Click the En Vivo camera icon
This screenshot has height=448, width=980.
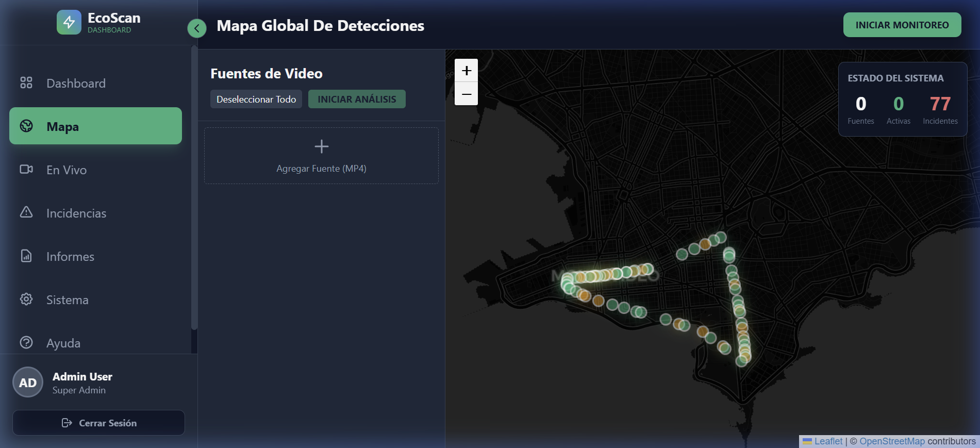point(26,169)
